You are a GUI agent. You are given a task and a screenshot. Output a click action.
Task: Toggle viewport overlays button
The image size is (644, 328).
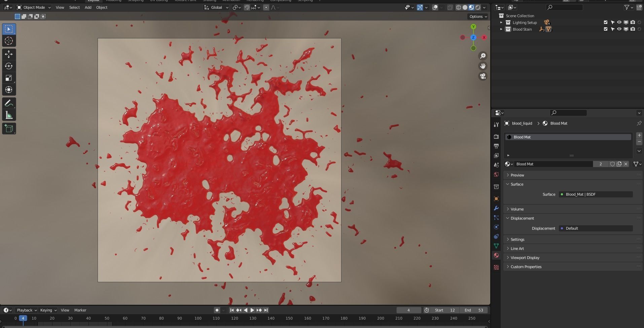point(435,7)
